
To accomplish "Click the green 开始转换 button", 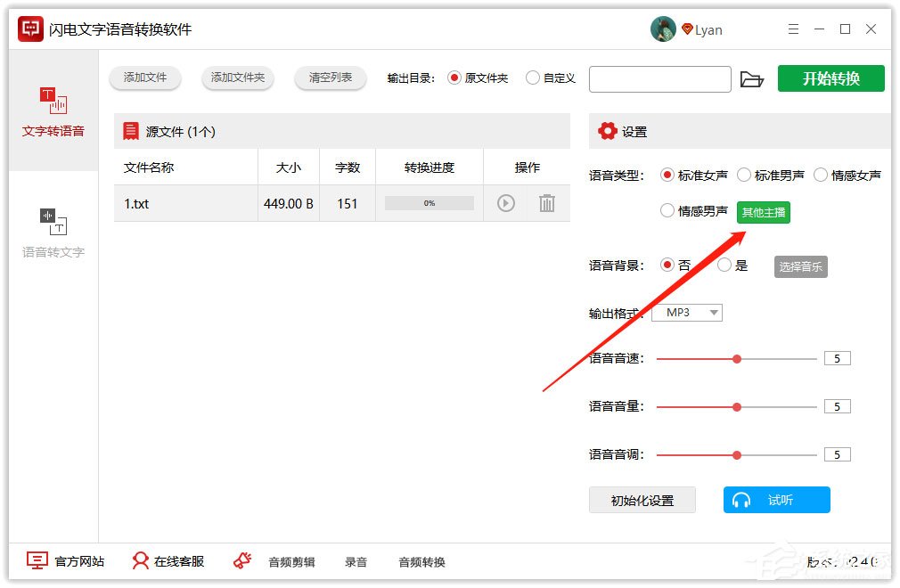I will 830,78.
